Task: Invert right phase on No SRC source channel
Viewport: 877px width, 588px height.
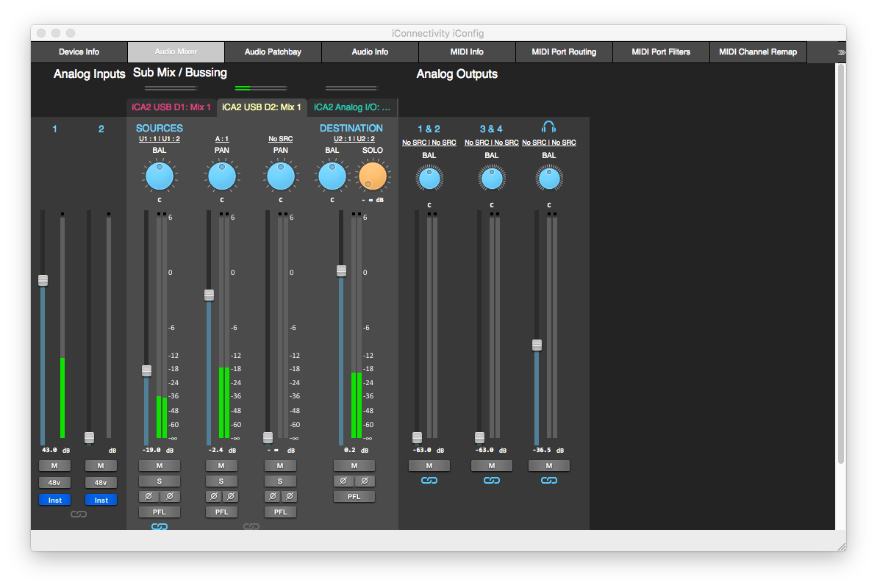Action: [x=289, y=496]
